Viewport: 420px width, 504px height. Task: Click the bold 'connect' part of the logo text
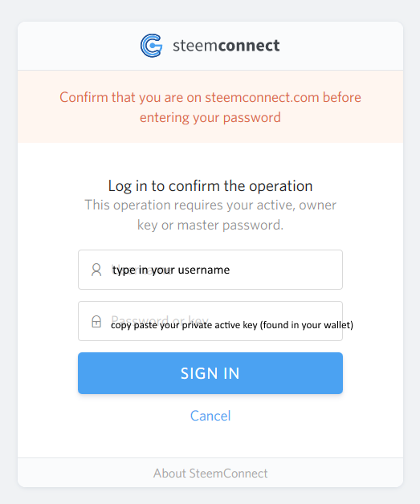click(249, 45)
